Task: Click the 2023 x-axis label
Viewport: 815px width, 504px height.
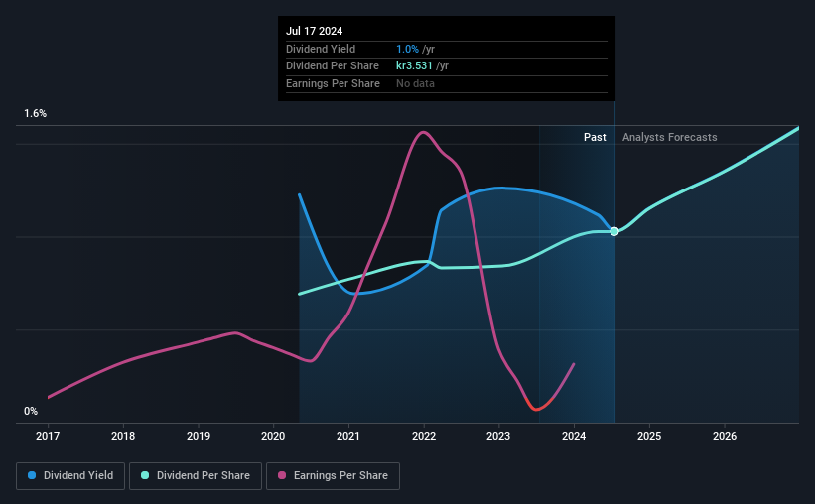Action: 498,436
